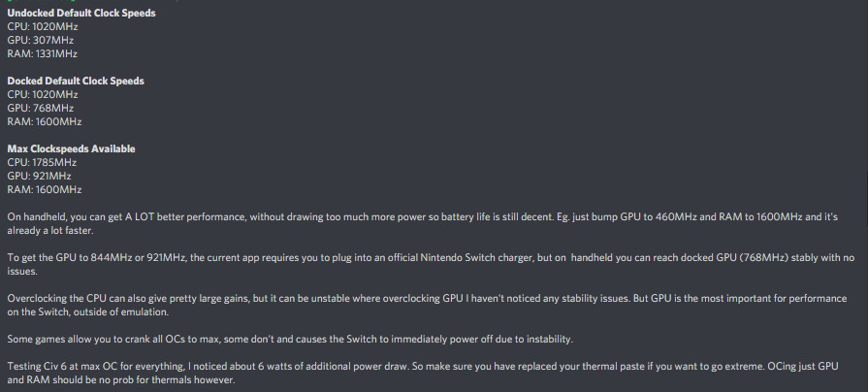Click the 'GPU: 921MHz' line
The width and height of the screenshot is (868, 392).
40,176
